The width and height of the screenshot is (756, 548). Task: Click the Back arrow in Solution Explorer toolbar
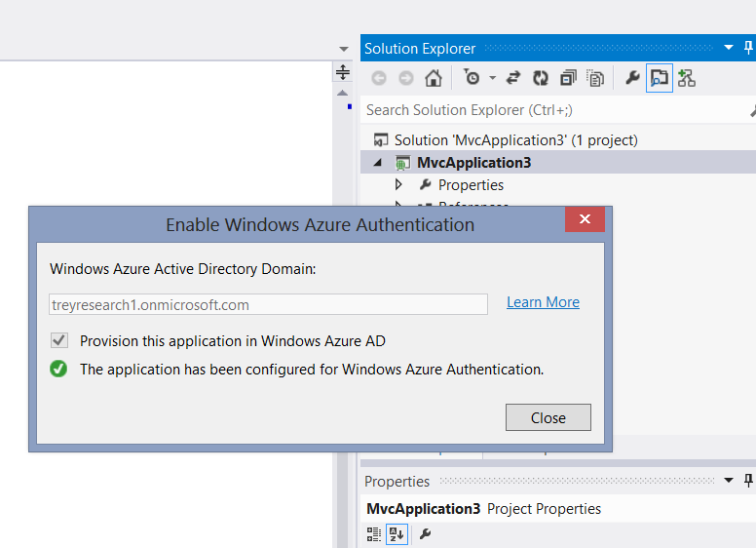point(379,78)
